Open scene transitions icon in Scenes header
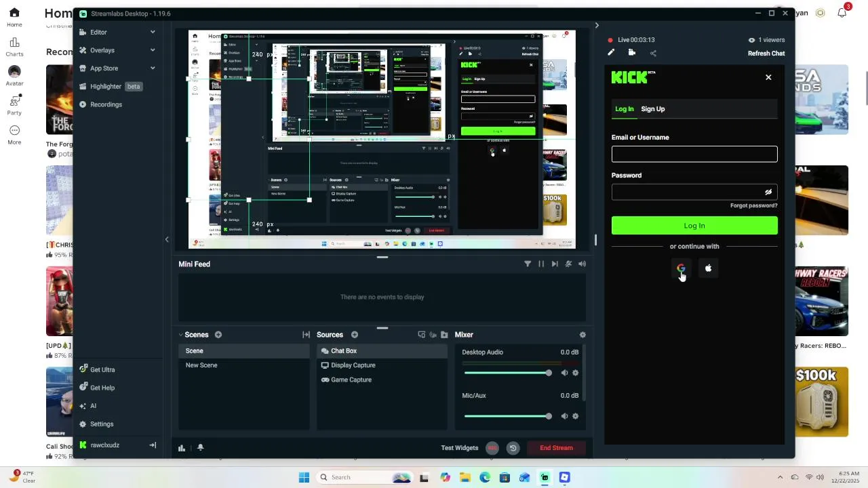The width and height of the screenshot is (868, 488). (306, 335)
